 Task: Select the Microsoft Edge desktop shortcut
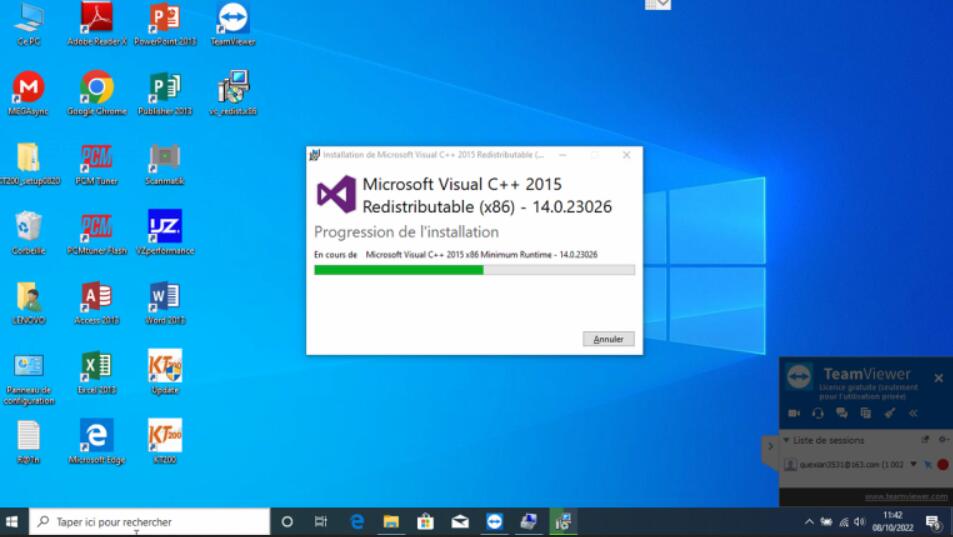(x=97, y=442)
